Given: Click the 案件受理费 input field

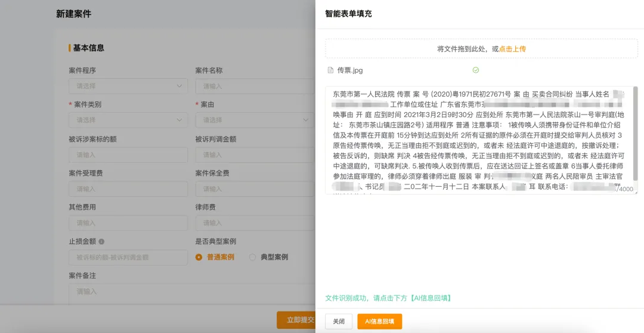Looking at the screenshot, I should click(128, 189).
